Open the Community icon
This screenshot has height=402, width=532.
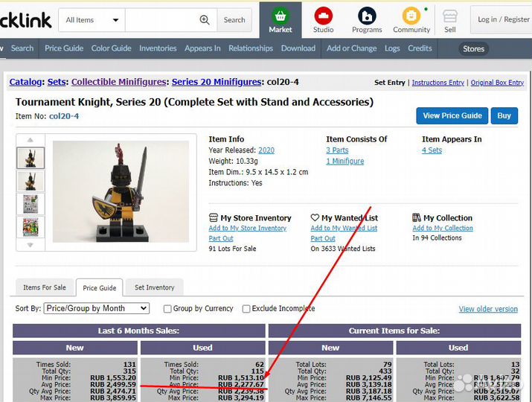[411, 16]
